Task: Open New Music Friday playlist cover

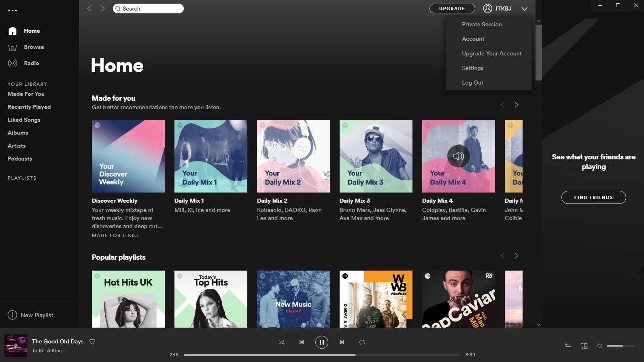Action: [x=293, y=299]
